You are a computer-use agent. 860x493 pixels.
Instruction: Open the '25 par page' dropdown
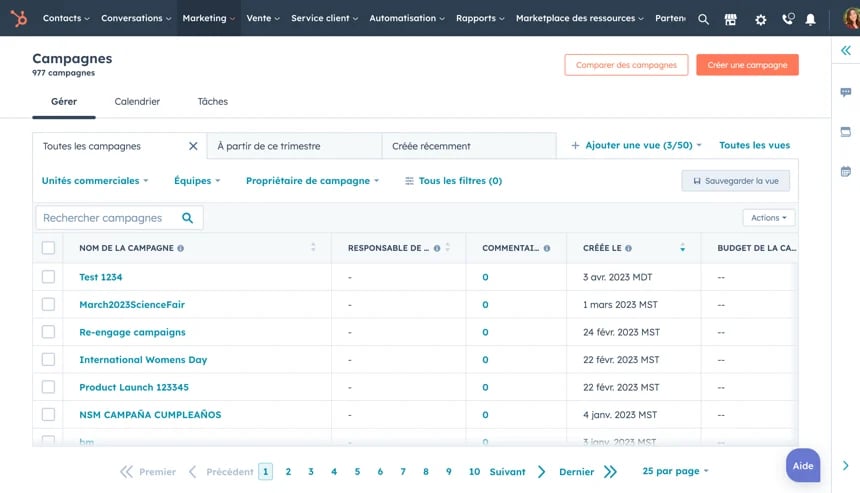point(675,471)
